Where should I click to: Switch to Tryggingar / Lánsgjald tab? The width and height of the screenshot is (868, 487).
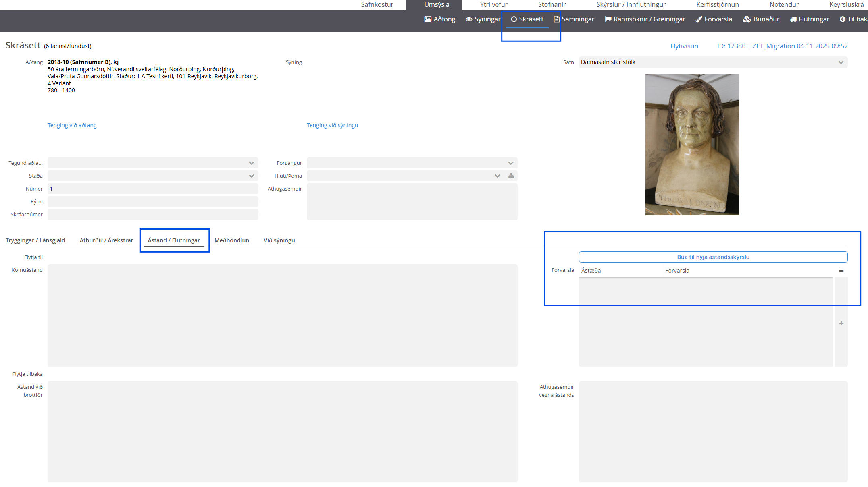35,240
